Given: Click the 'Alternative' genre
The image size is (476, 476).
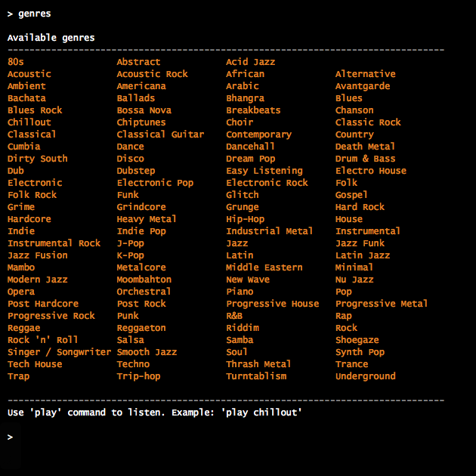Looking at the screenshot, I should point(365,74).
